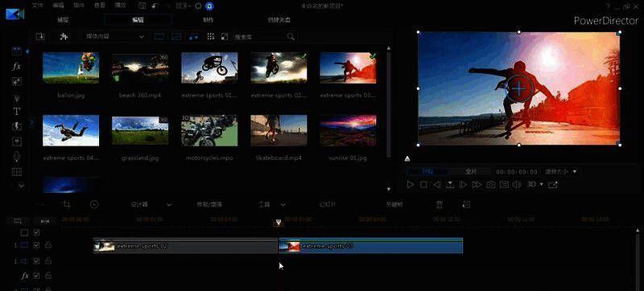Delete selected clip with trash icon

[x=439, y=204]
